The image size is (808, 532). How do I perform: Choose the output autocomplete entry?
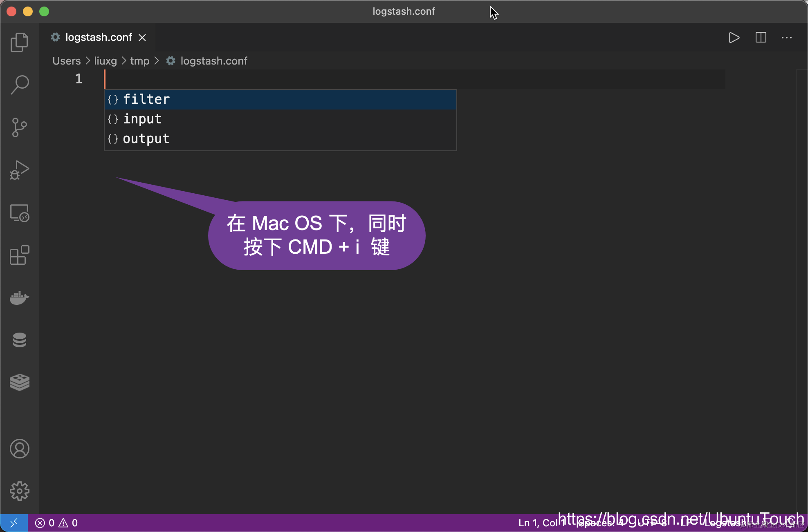click(x=146, y=139)
